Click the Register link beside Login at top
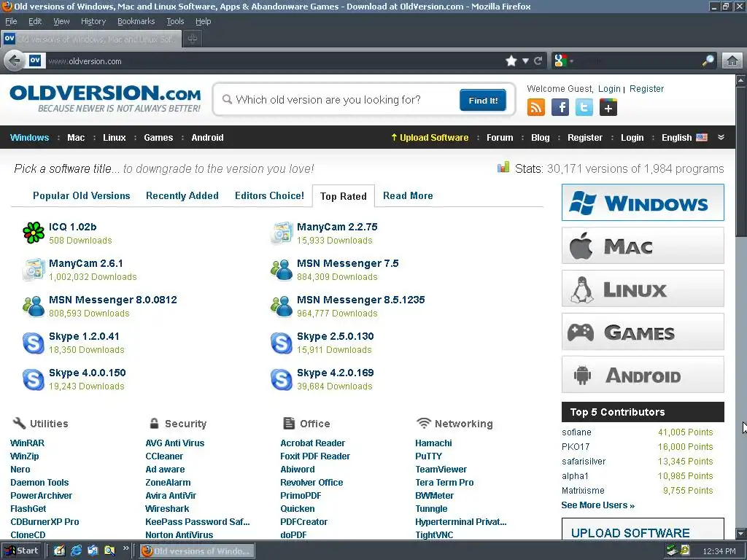 coord(646,88)
